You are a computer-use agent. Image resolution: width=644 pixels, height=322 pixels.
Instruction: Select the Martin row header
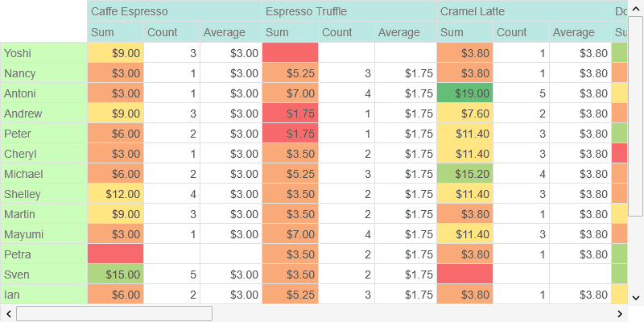coord(43,214)
